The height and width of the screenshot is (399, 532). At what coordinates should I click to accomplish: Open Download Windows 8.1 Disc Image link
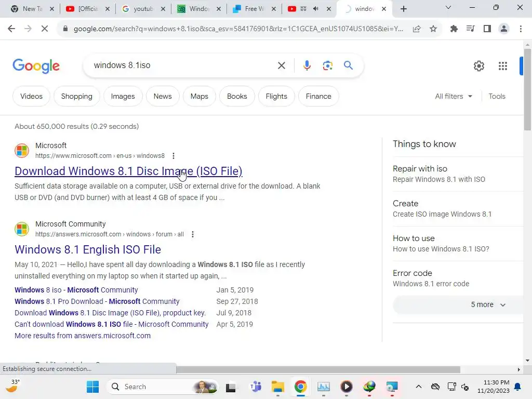pyautogui.click(x=128, y=171)
